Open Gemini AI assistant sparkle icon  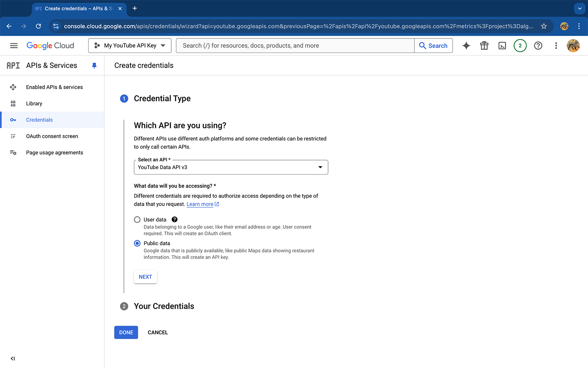click(466, 46)
